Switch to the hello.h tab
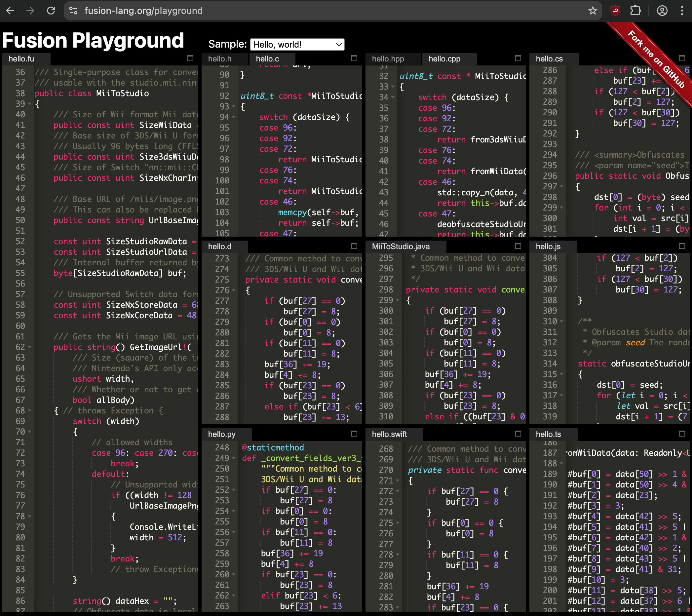The height and width of the screenshot is (616, 692). 220,59
